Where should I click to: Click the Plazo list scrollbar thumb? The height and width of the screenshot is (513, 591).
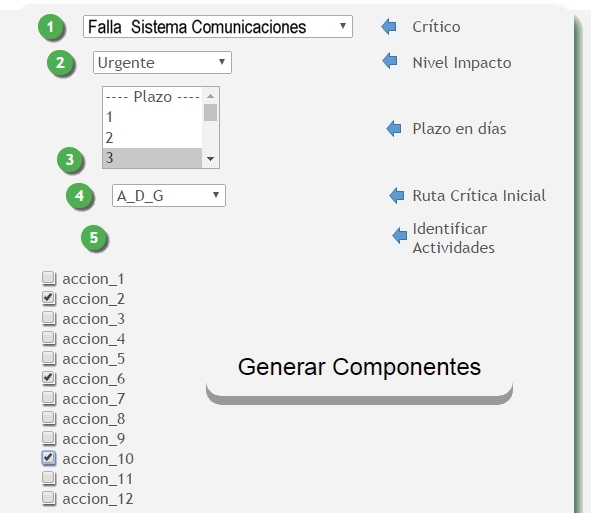pyautogui.click(x=210, y=113)
